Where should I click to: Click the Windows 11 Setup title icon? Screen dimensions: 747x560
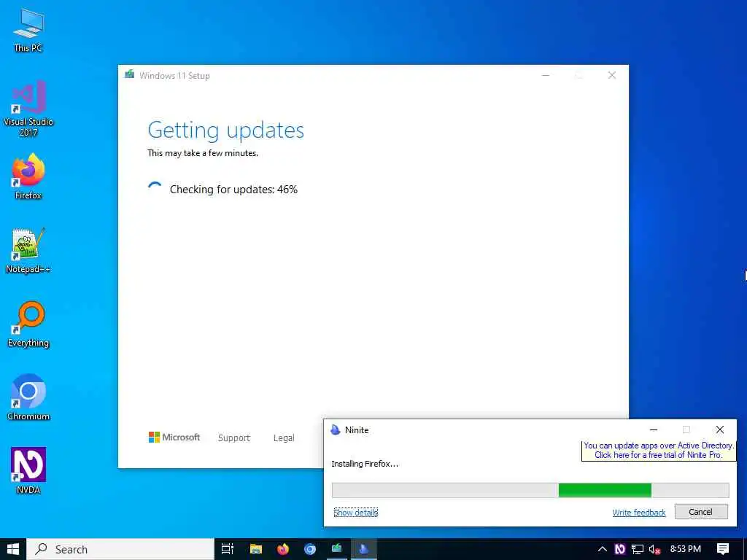click(x=129, y=75)
